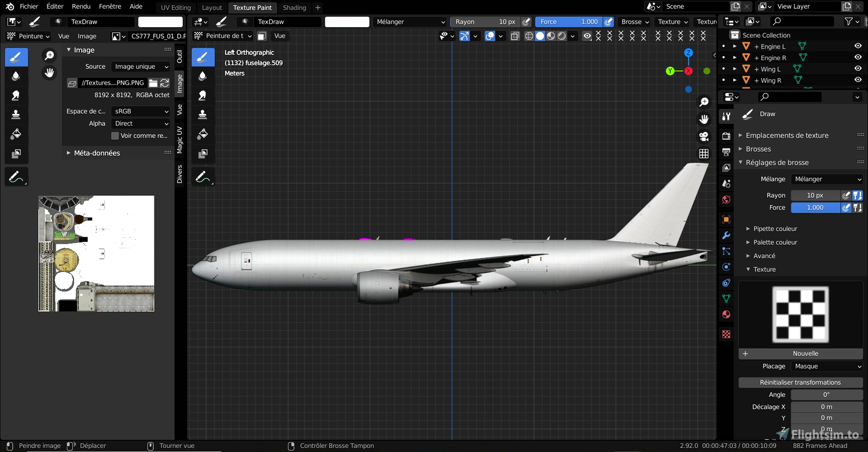Click the Nouvelle texture button
868x452 pixels.
[806, 353]
